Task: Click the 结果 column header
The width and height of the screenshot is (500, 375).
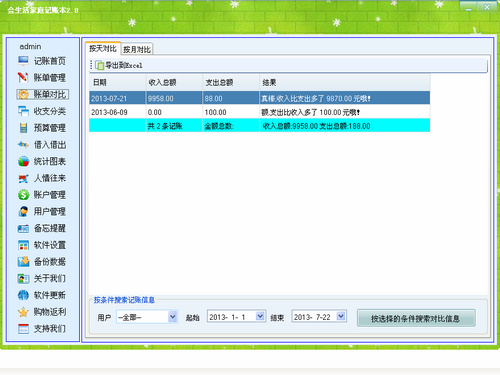Action: pos(345,82)
